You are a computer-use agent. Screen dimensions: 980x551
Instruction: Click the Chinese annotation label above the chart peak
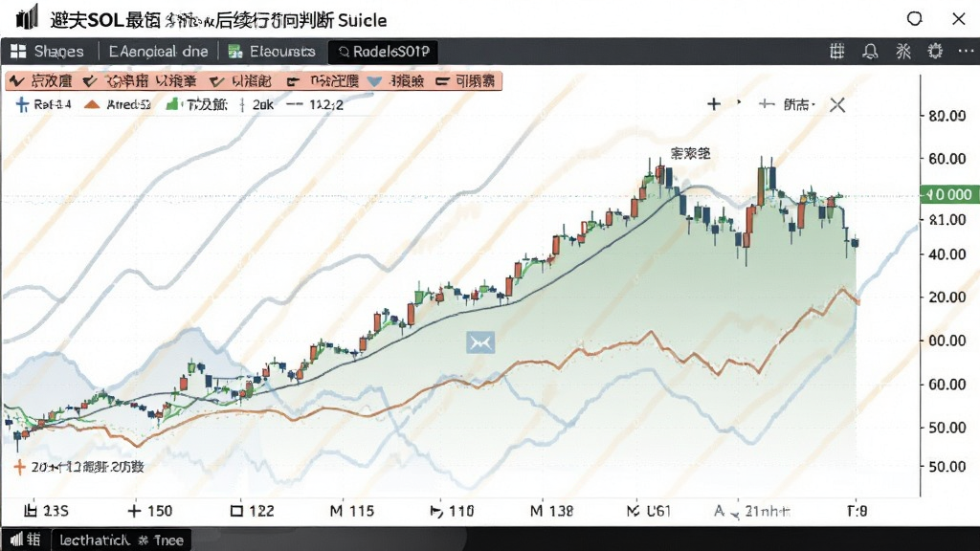coord(691,154)
